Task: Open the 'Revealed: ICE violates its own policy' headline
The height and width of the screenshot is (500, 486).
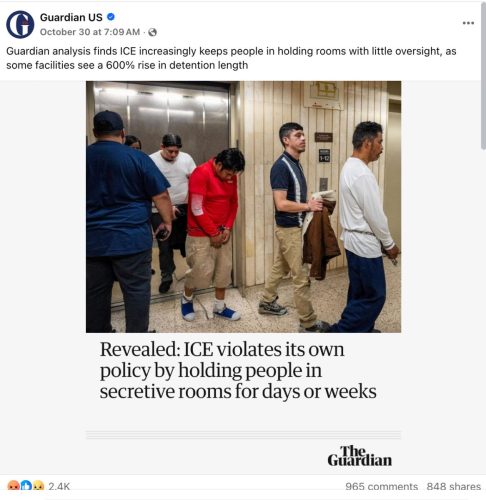Action: 238,370
